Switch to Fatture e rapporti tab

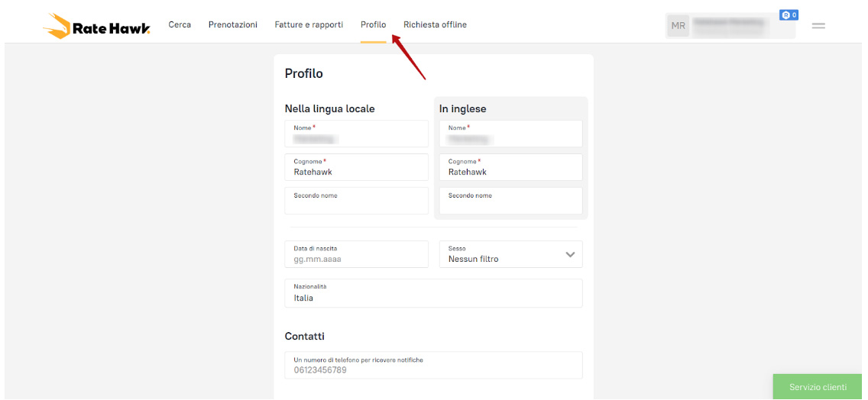(x=309, y=24)
